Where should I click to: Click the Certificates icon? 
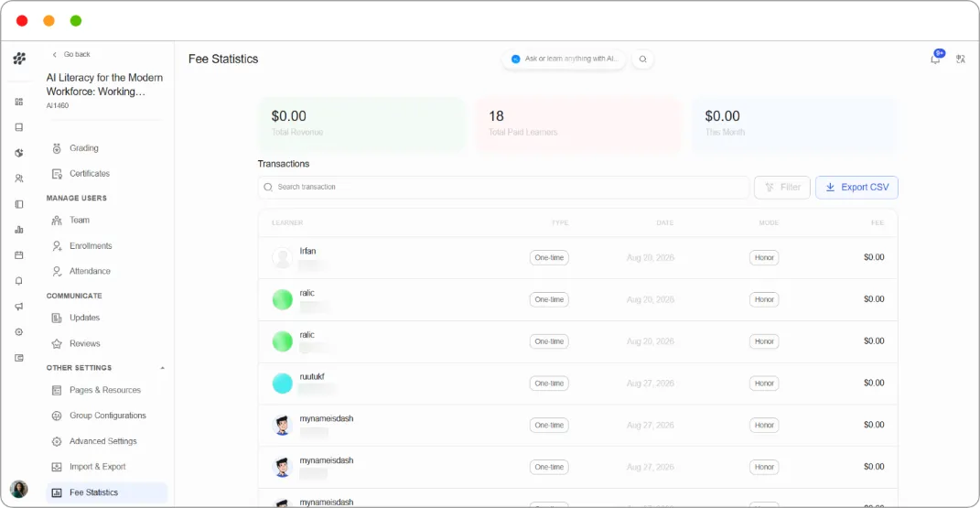coord(57,174)
